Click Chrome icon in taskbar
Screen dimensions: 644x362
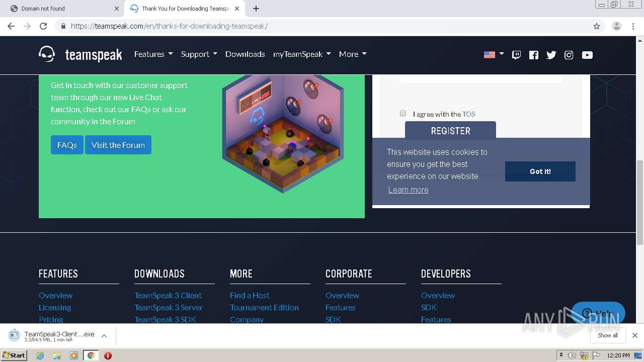tap(91, 355)
